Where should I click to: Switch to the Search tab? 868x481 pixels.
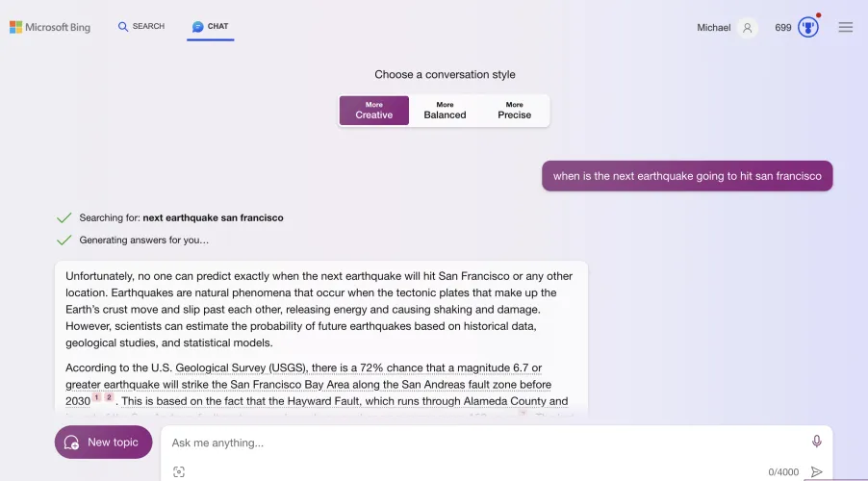click(141, 27)
